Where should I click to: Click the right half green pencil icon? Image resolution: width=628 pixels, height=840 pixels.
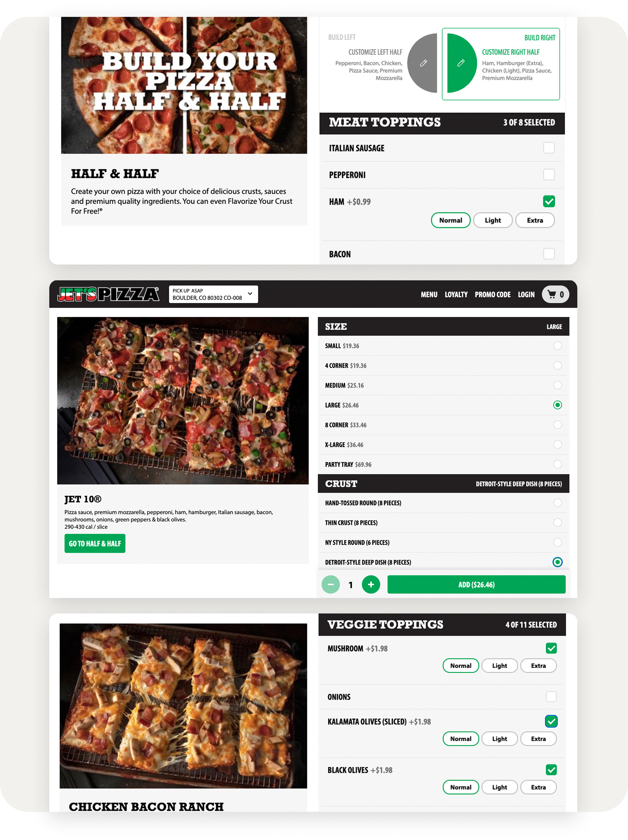point(461,63)
